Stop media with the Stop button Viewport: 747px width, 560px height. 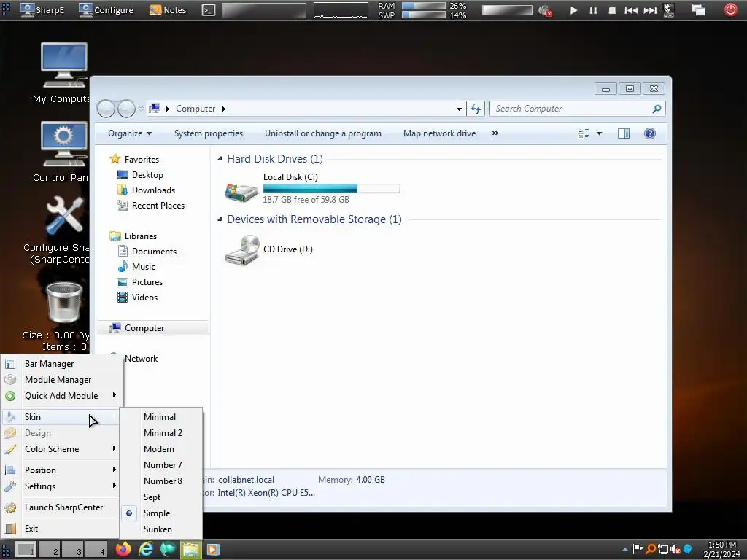pos(612,10)
